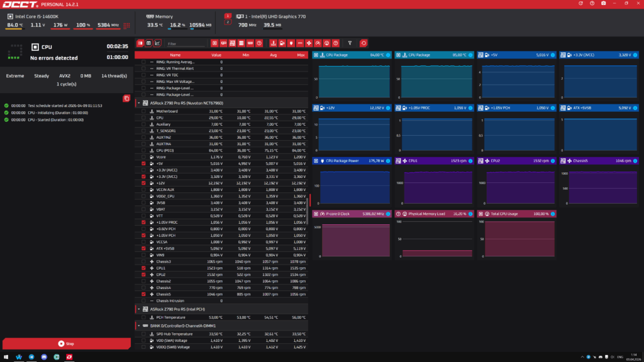Click the camera screenshot icon in title bar
The height and width of the screenshot is (362, 644).
603,3
